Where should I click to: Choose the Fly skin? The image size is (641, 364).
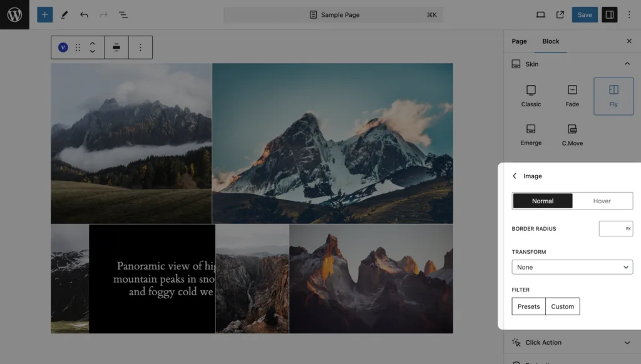coord(613,96)
